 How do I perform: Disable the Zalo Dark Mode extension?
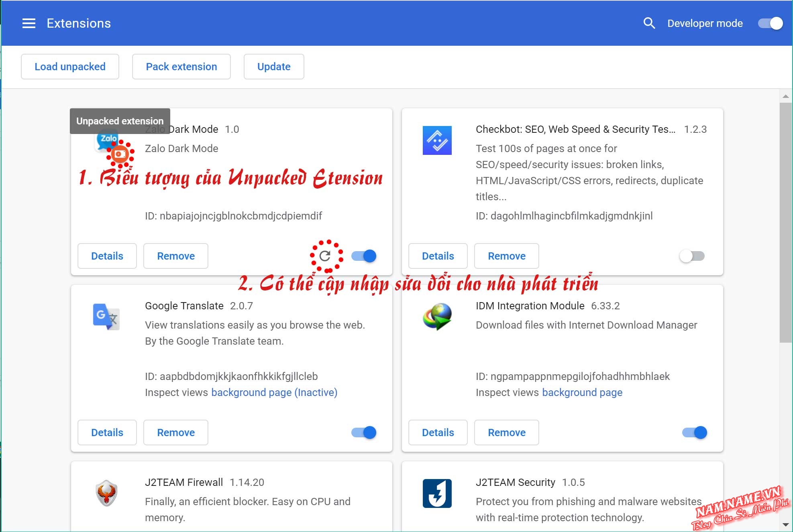coord(364,256)
